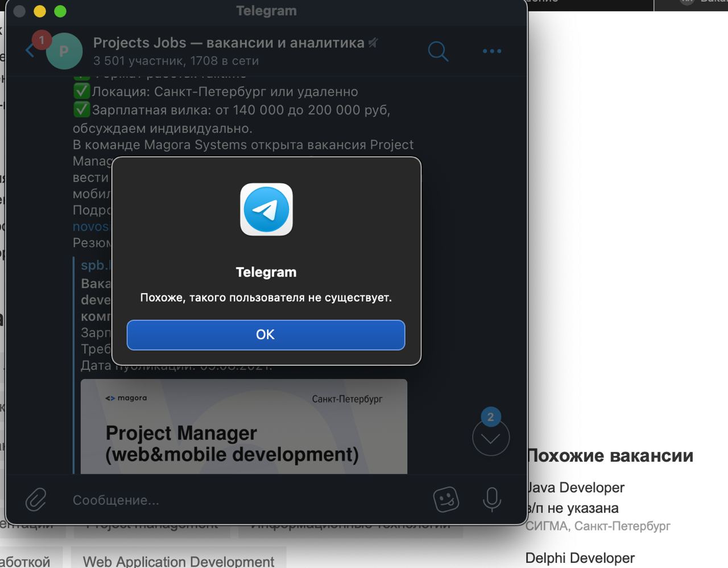
Task: Jump to bottom with the down-arrow button
Action: tap(491, 437)
